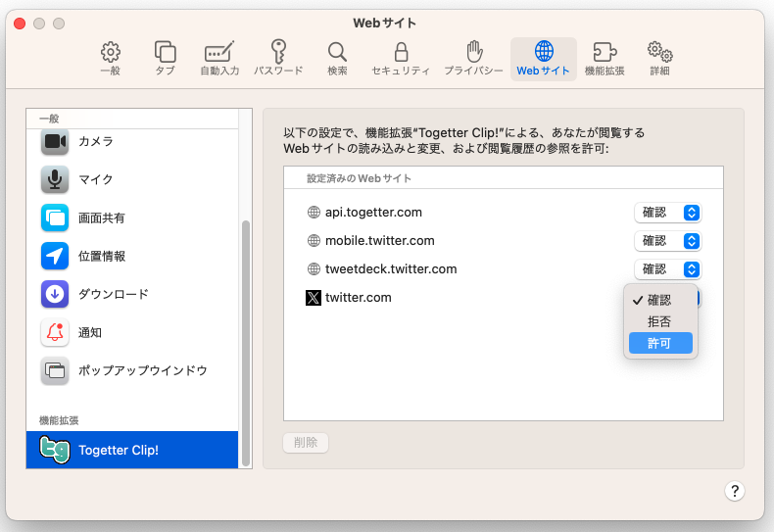Open the 検索 (Search) preferences pane
The image size is (774, 532).
tap(337, 59)
